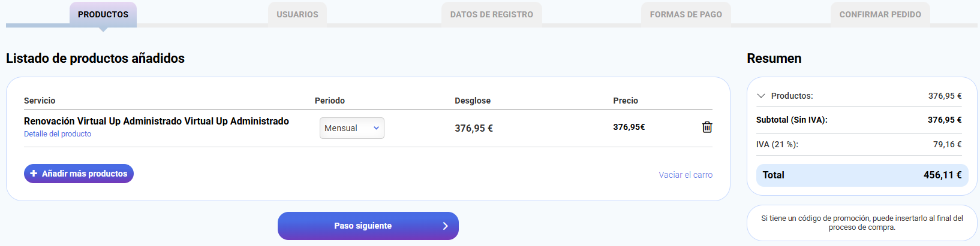Click the plus icon on Añadir más productos
The image size is (980, 246).
pos(34,174)
